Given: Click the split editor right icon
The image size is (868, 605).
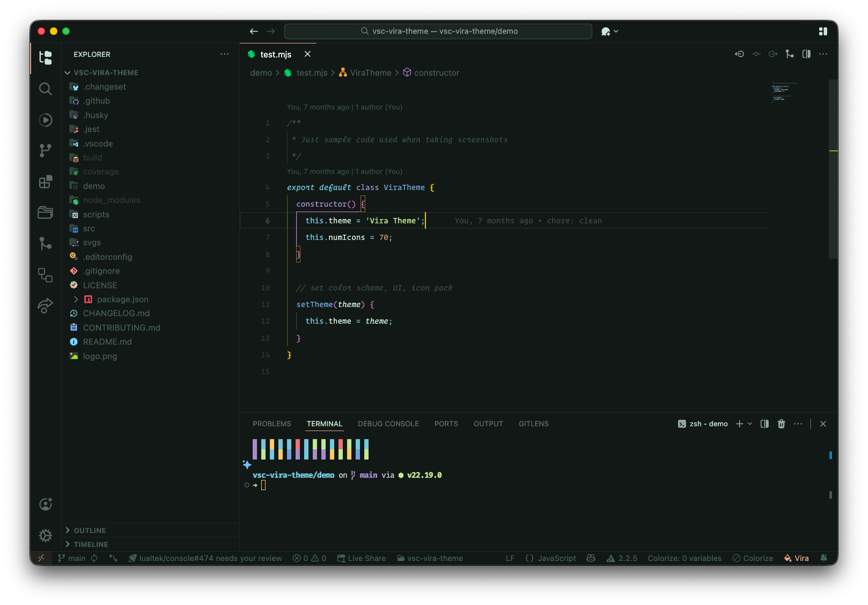Looking at the screenshot, I should tap(806, 54).
